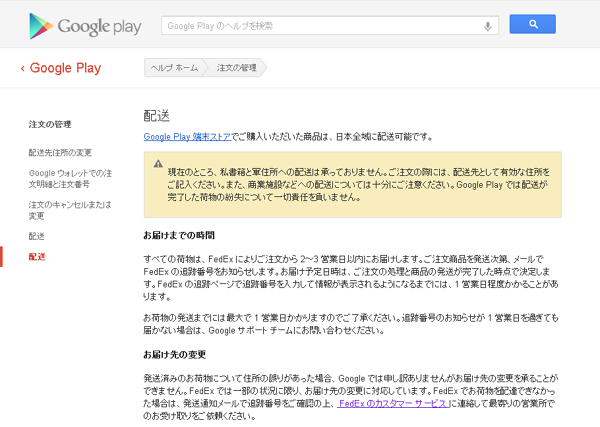Click the blue search button
600x427 pixels.
[x=532, y=24]
